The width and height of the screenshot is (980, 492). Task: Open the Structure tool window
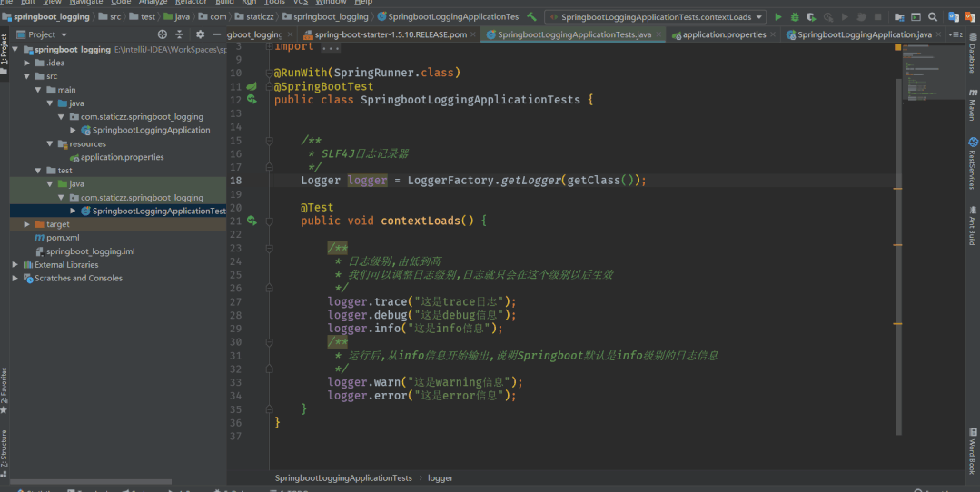(x=5, y=454)
